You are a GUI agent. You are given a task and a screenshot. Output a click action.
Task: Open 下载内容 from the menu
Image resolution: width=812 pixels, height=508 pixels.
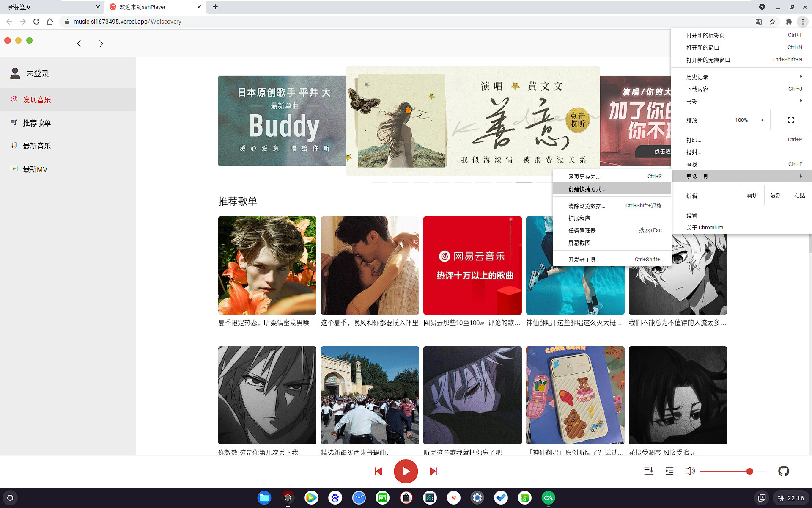tap(741, 89)
